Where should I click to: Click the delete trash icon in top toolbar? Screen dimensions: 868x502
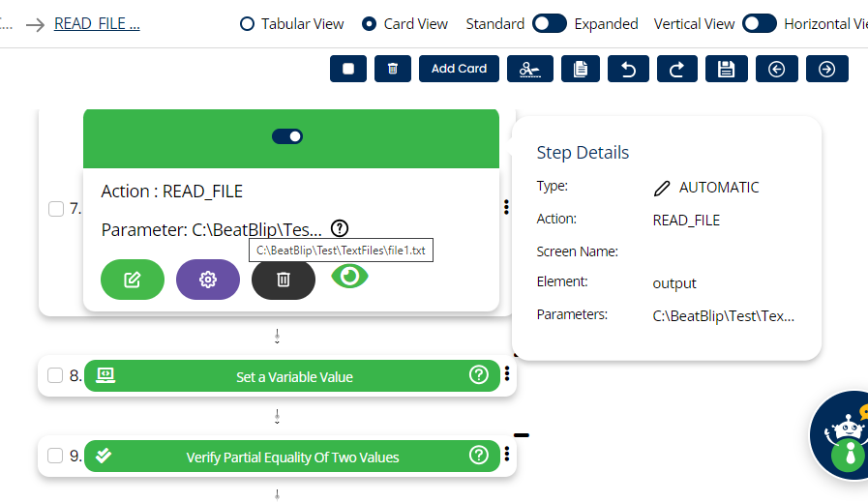(393, 69)
